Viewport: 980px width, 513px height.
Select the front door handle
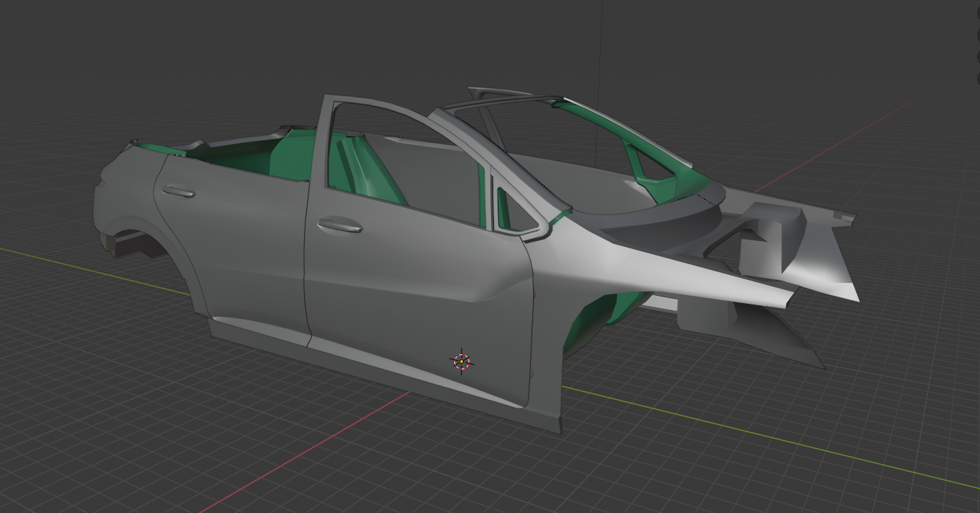click(x=339, y=225)
